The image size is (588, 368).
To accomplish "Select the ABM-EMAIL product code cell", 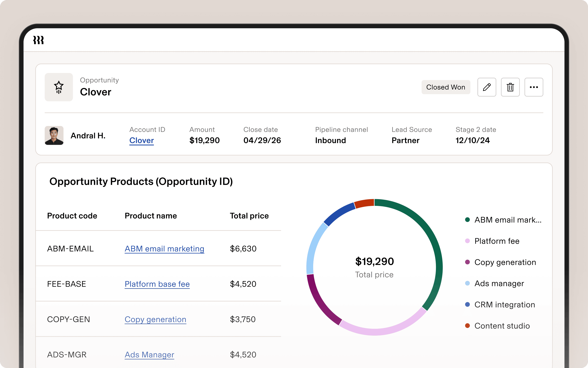I will pos(70,249).
